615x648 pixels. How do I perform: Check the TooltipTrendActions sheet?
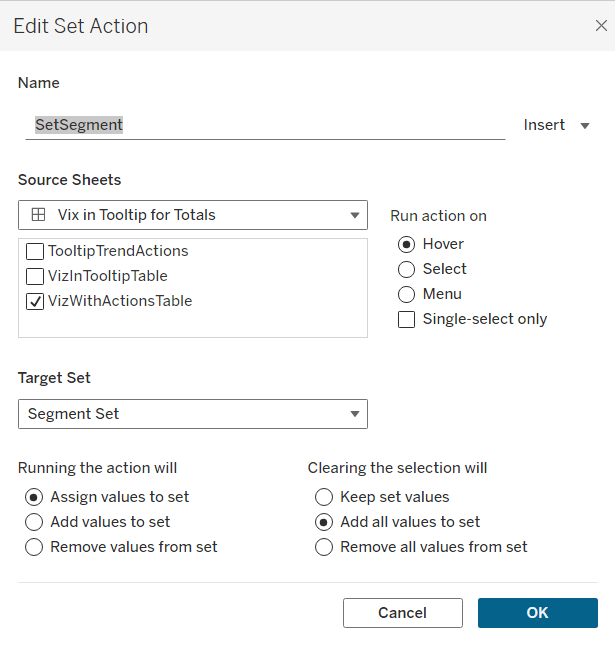(35, 251)
